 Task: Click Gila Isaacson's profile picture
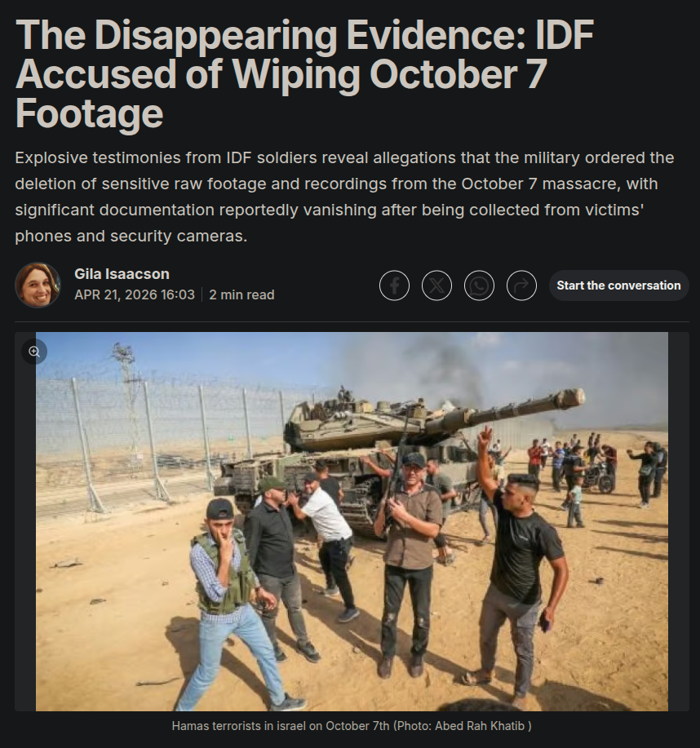point(38,285)
